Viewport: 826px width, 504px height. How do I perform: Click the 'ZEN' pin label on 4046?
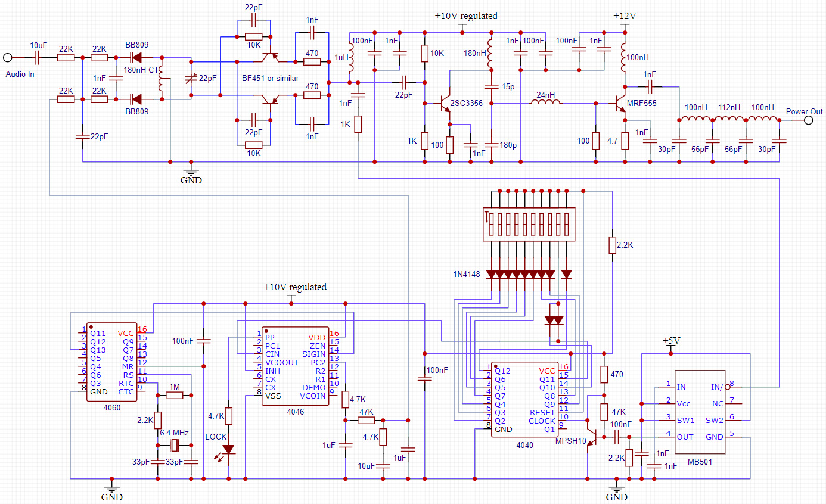318,346
